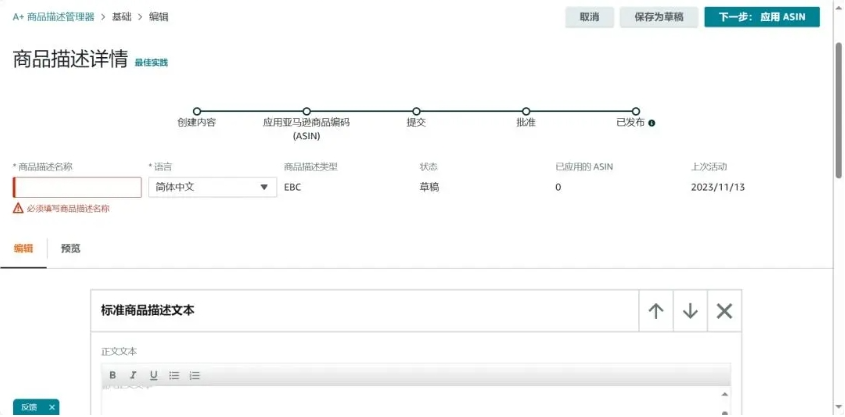The width and height of the screenshot is (845, 417).
Task: Click the 提交 step marker
Action: click(x=416, y=112)
